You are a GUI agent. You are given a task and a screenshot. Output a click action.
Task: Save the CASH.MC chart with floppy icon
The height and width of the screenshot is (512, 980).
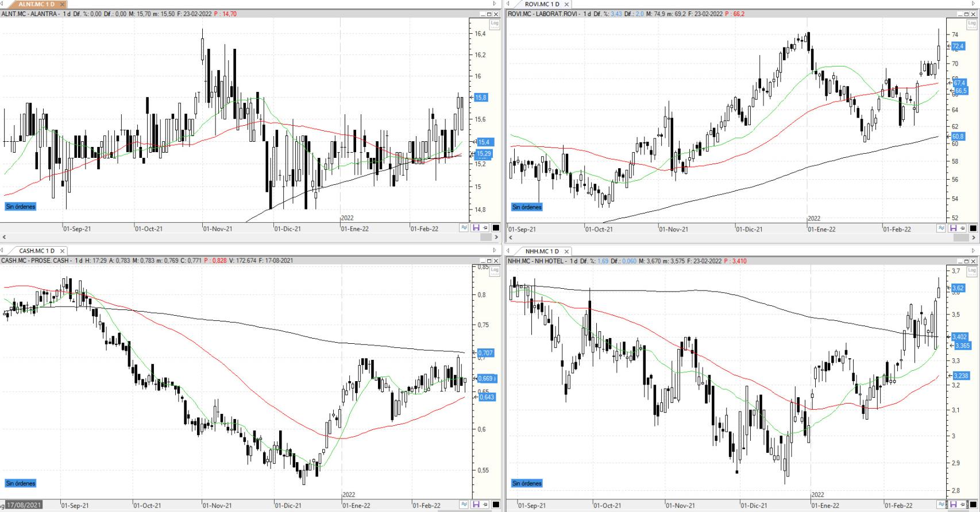(476, 505)
